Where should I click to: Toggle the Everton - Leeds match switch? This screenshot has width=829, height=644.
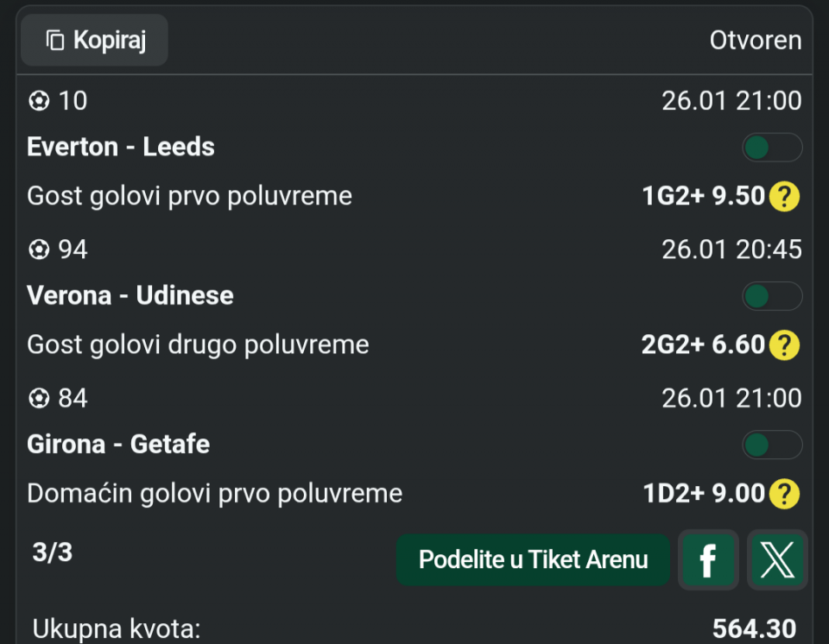(x=771, y=148)
